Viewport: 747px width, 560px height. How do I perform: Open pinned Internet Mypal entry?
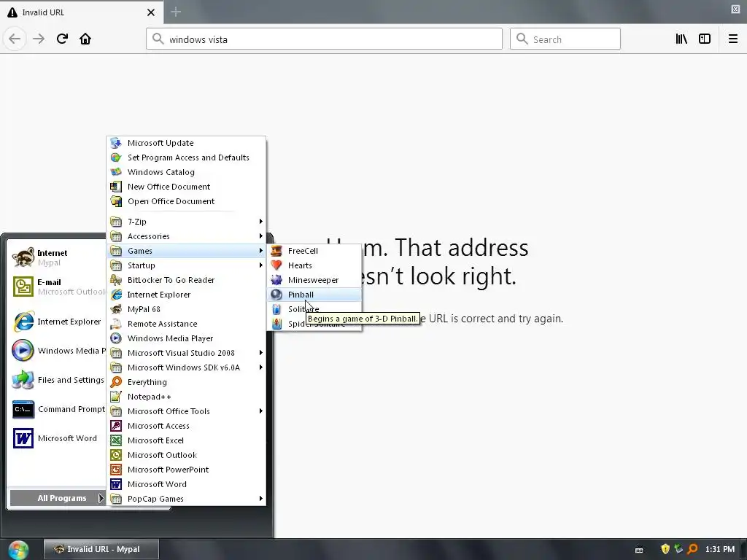[57, 257]
